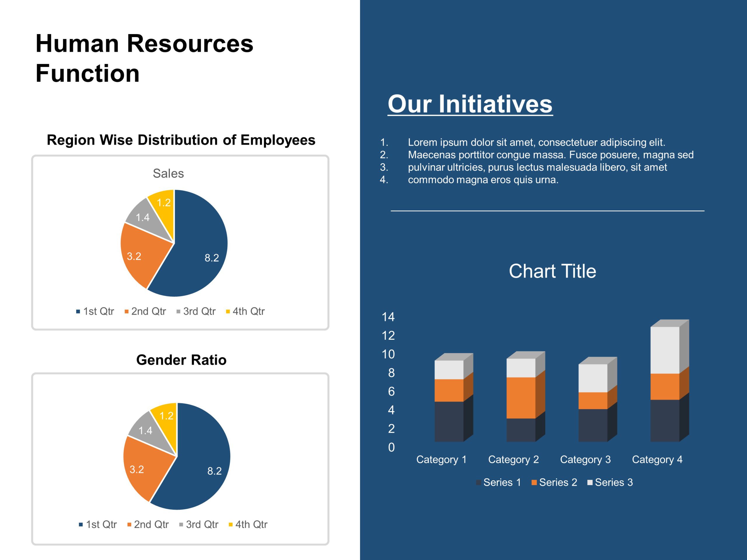The image size is (747, 560).
Task: Select the 'Category 1' axis label
Action: pyautogui.click(x=441, y=460)
